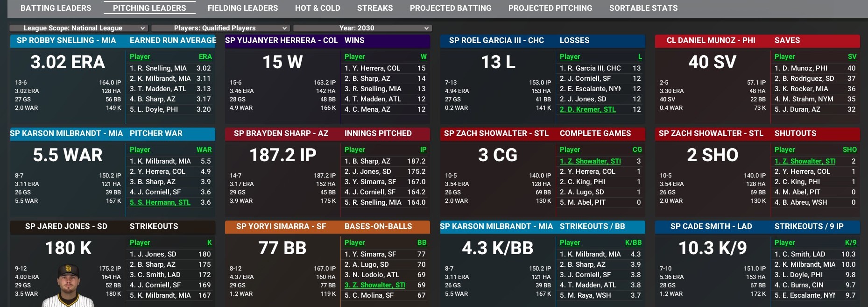
Task: Open the Projected Pitching tab
Action: [x=550, y=8]
